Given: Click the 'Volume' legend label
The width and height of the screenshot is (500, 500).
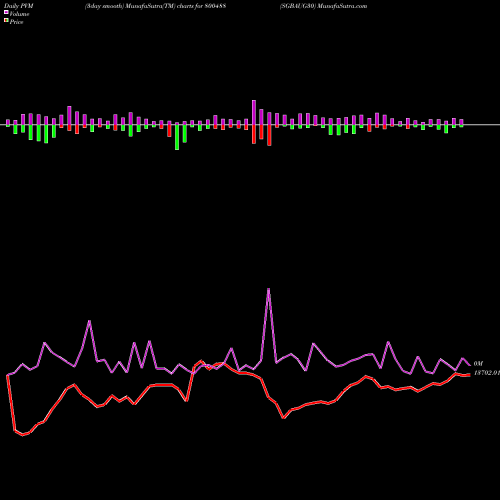Looking at the screenshot, I should [19, 14].
